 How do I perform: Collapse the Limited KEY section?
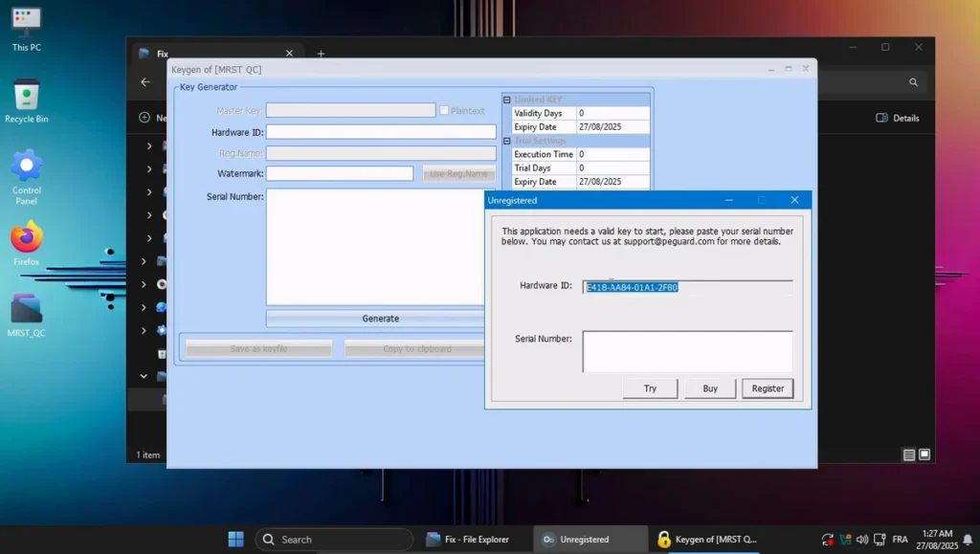click(x=507, y=100)
